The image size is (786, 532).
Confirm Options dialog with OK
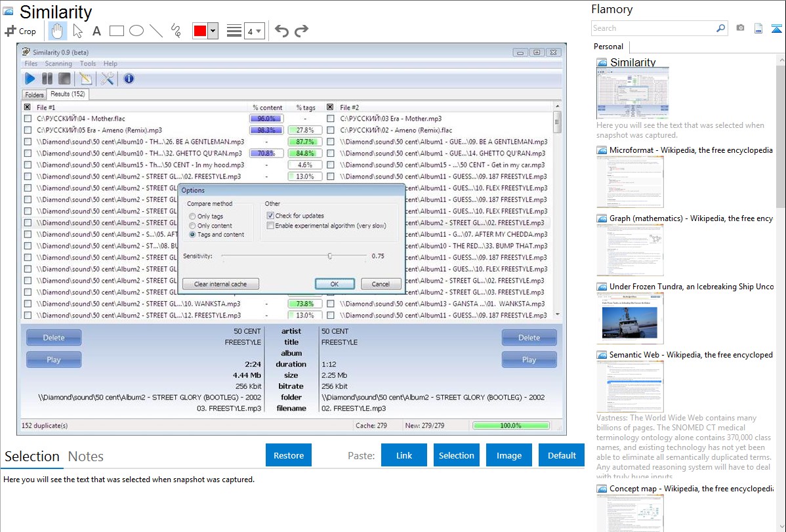click(335, 284)
